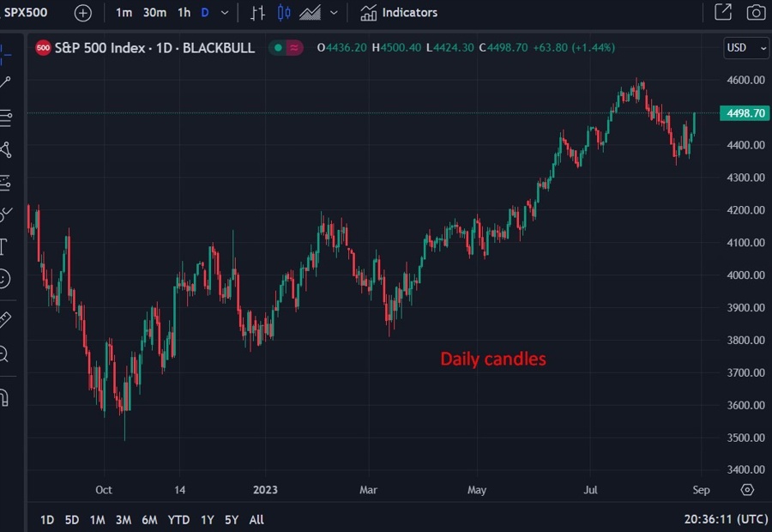This screenshot has height=532, width=772.
Task: Click the Sep label on time axis
Action: click(701, 490)
